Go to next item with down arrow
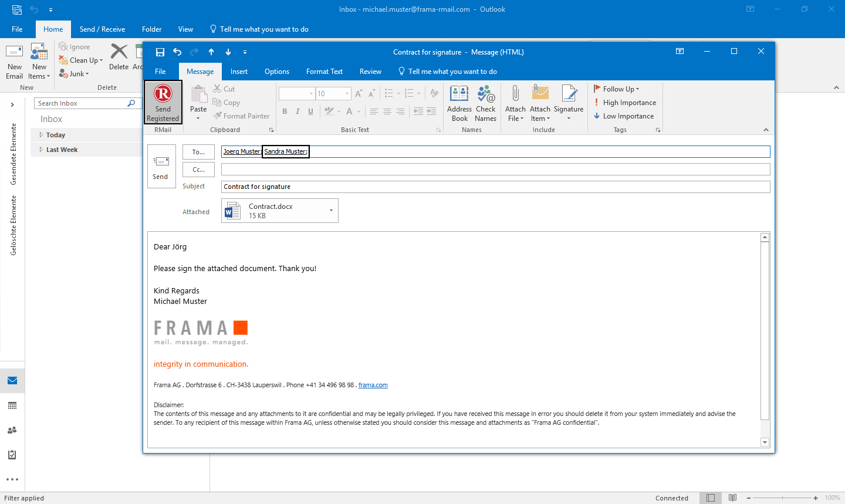 tap(228, 52)
